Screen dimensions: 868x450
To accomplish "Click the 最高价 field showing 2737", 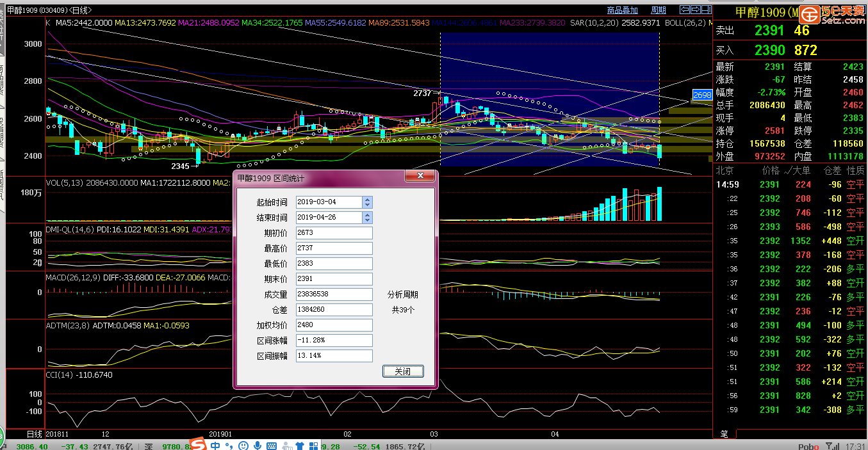I will pos(334,248).
